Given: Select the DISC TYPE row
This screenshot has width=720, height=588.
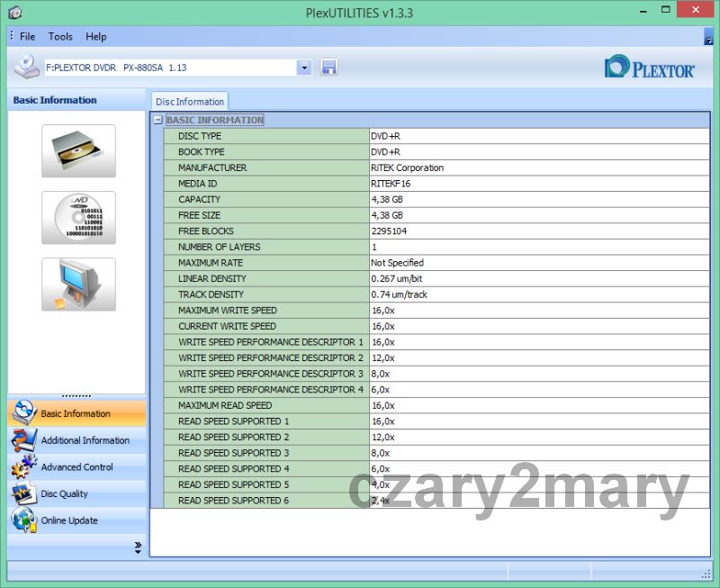Looking at the screenshot, I should (x=436, y=136).
